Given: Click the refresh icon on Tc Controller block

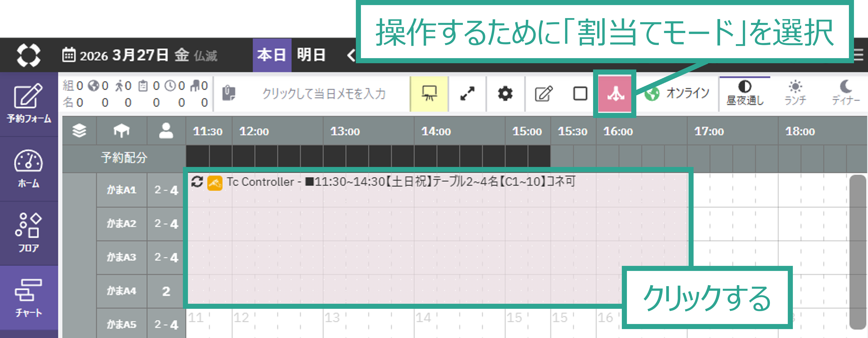Looking at the screenshot, I should (x=197, y=182).
